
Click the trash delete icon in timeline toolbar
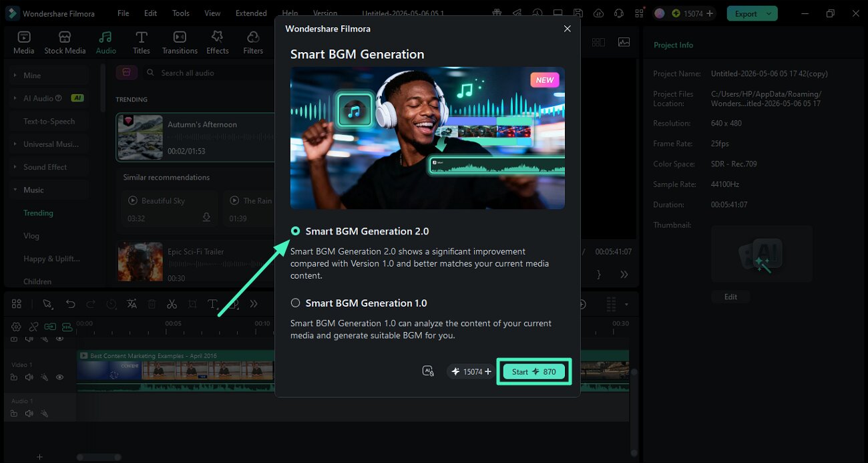pyautogui.click(x=152, y=304)
